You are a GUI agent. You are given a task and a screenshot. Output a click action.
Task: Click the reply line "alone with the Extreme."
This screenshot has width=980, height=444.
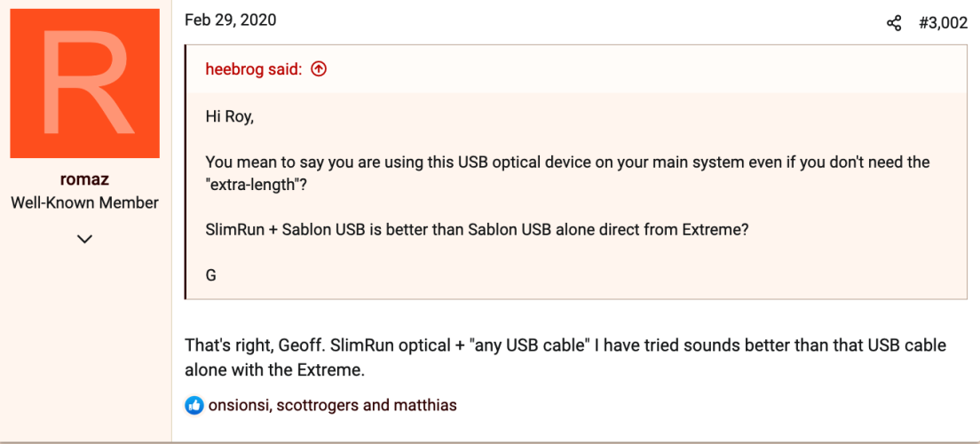coord(274,369)
